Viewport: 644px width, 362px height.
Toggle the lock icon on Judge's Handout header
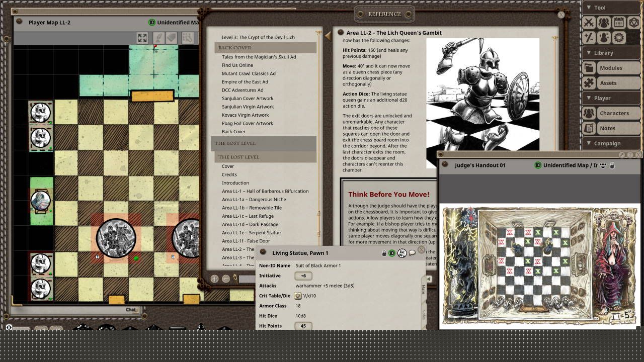point(612,165)
